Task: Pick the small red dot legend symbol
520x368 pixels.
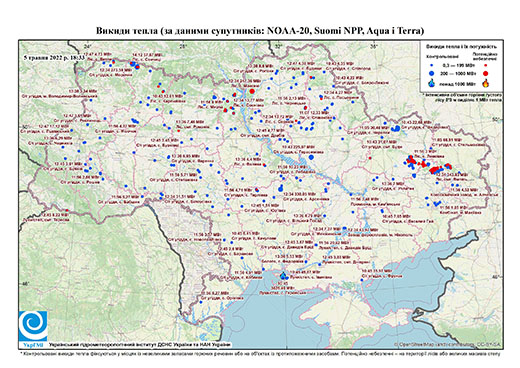Action: point(485,65)
